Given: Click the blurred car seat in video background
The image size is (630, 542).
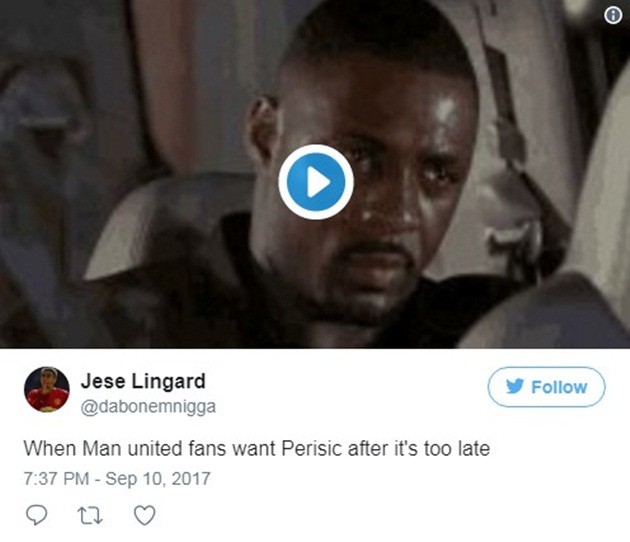Looking at the screenshot, I should click(161, 225).
